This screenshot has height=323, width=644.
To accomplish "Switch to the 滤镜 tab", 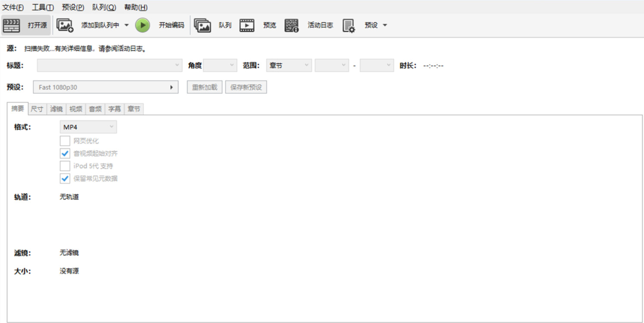I will click(x=56, y=109).
